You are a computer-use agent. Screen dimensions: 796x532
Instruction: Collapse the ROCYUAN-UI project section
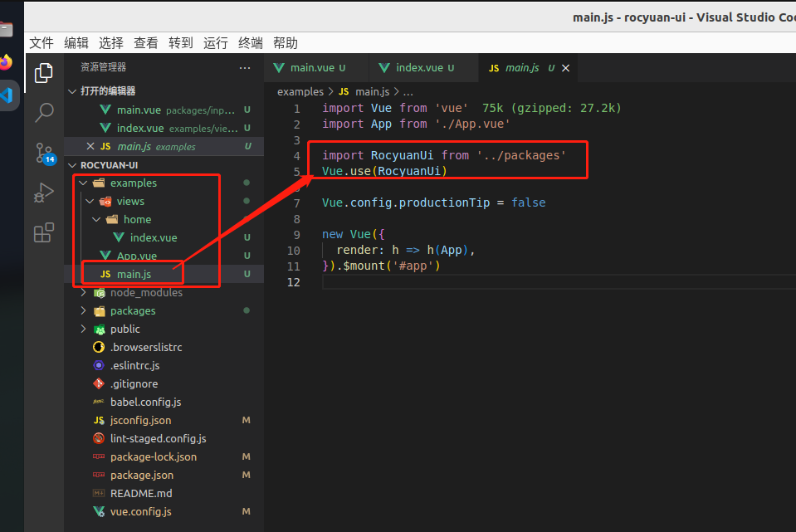72,165
